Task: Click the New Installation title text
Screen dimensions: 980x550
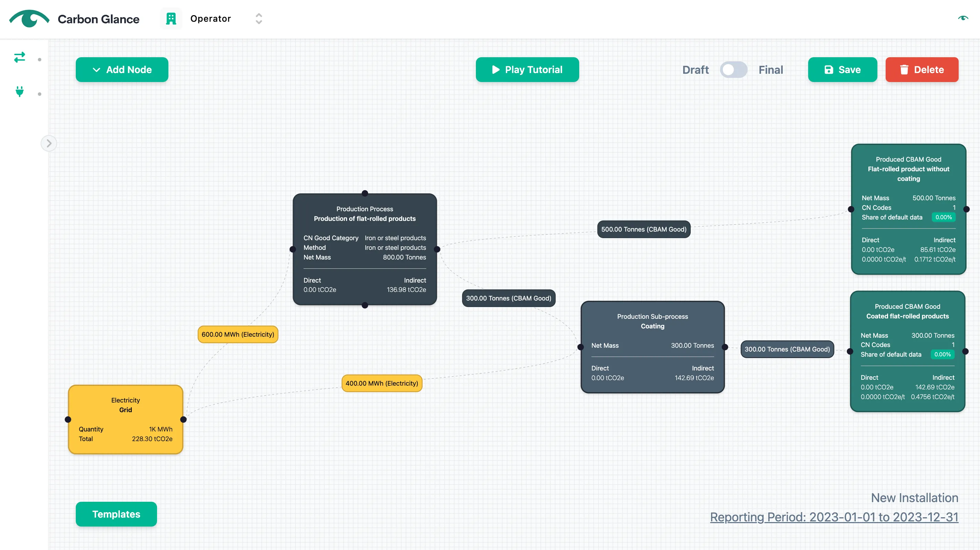Action: (915, 498)
